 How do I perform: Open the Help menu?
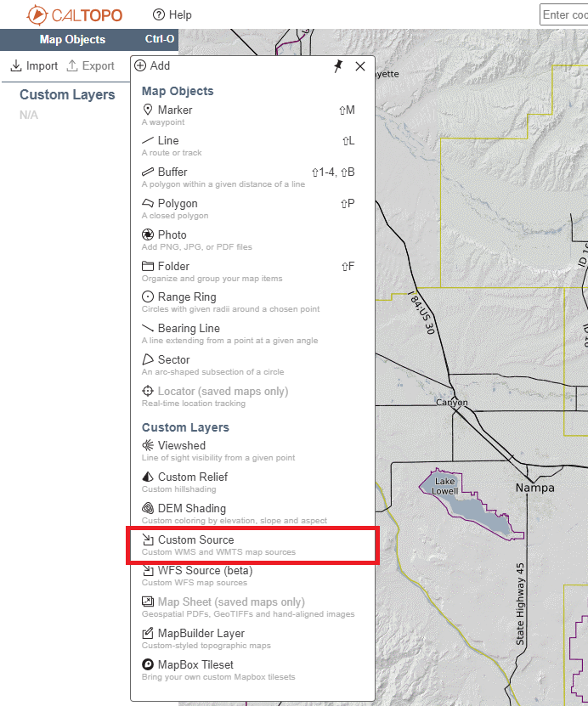(172, 14)
